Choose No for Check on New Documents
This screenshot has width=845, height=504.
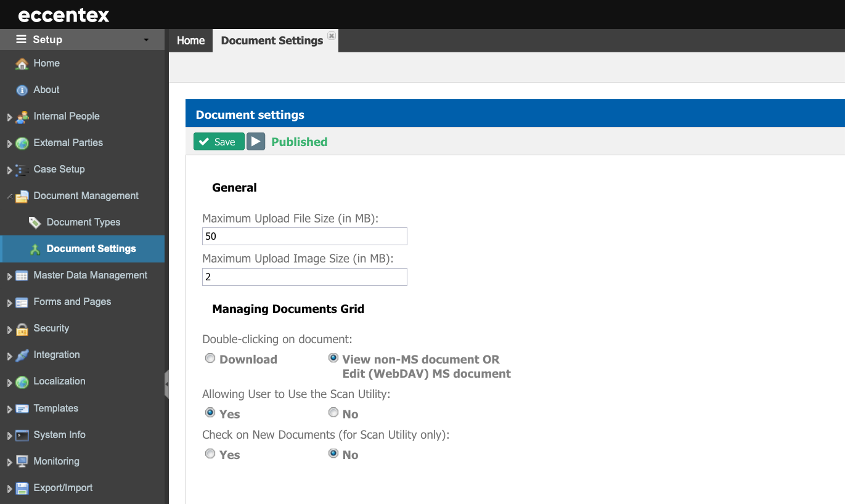point(333,453)
